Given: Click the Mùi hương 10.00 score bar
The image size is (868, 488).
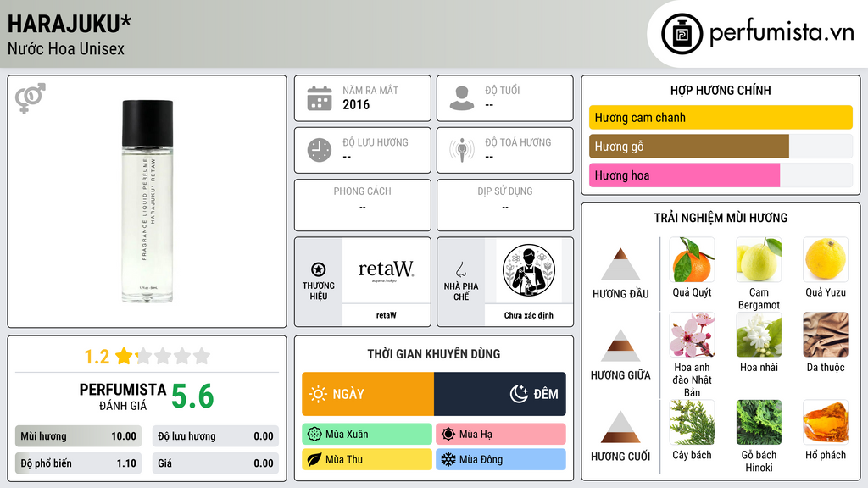Looking at the screenshot, I should pyautogui.click(x=79, y=436).
